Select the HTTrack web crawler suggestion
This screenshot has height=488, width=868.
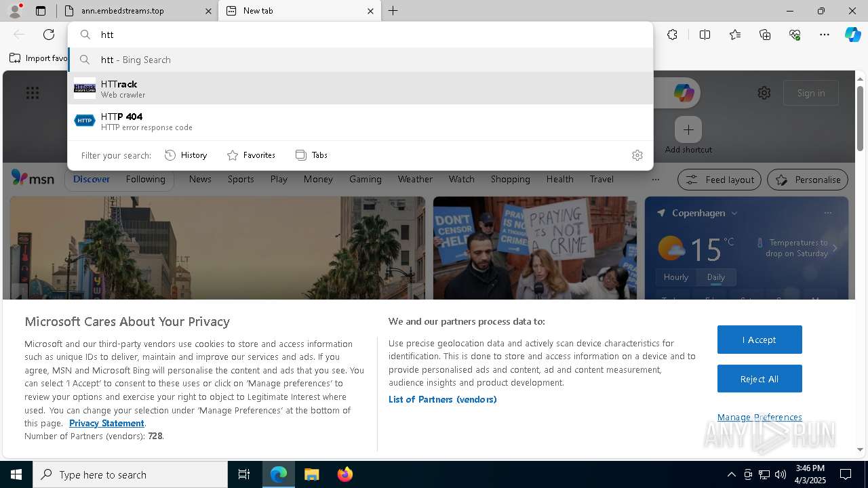(360, 88)
